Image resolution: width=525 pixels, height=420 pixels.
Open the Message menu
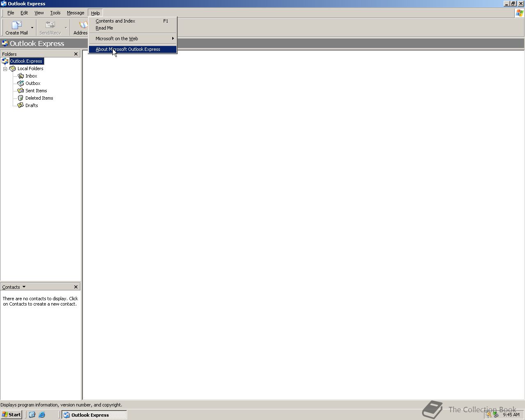(75, 13)
